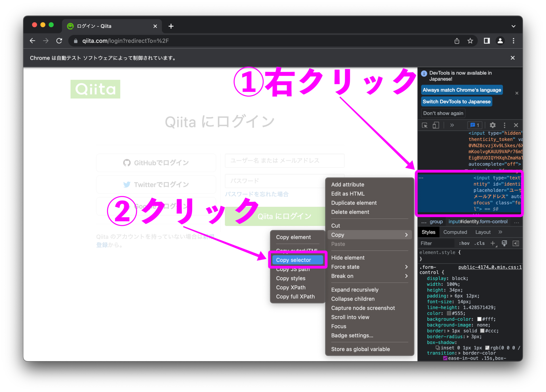Click Switch DevTools to Japanese
546x392 pixels.
tap(456, 101)
